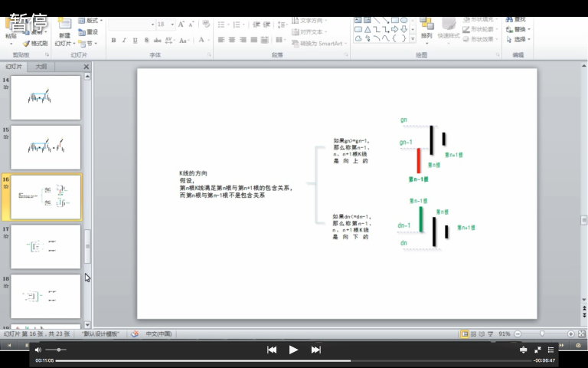Toggle italic text formatting
Image resolution: width=588 pixels, height=368 pixels.
124,41
